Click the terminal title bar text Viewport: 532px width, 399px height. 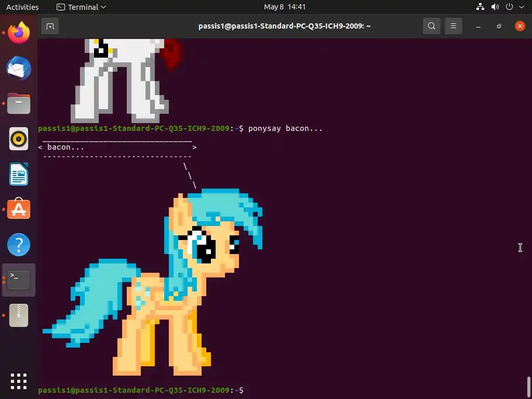pyautogui.click(x=284, y=26)
